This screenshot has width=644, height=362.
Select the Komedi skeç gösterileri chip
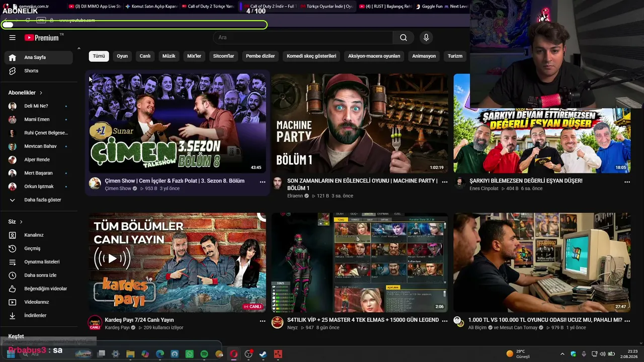[x=311, y=56]
